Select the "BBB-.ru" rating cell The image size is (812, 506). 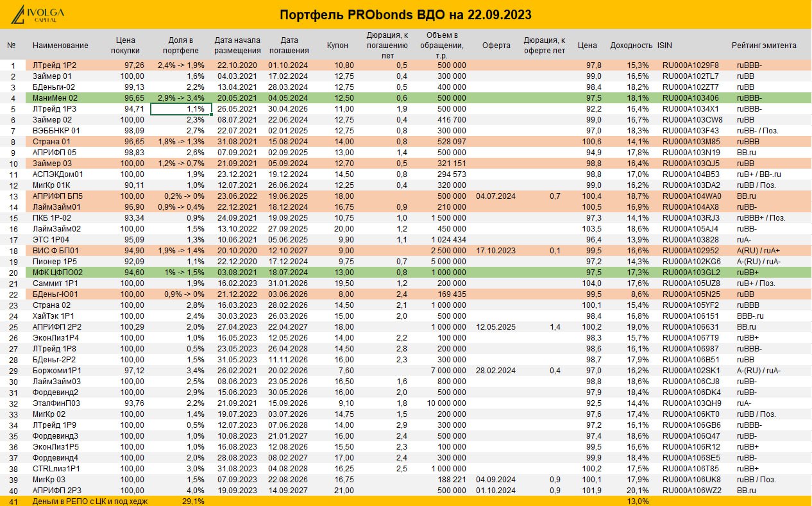tap(750, 316)
